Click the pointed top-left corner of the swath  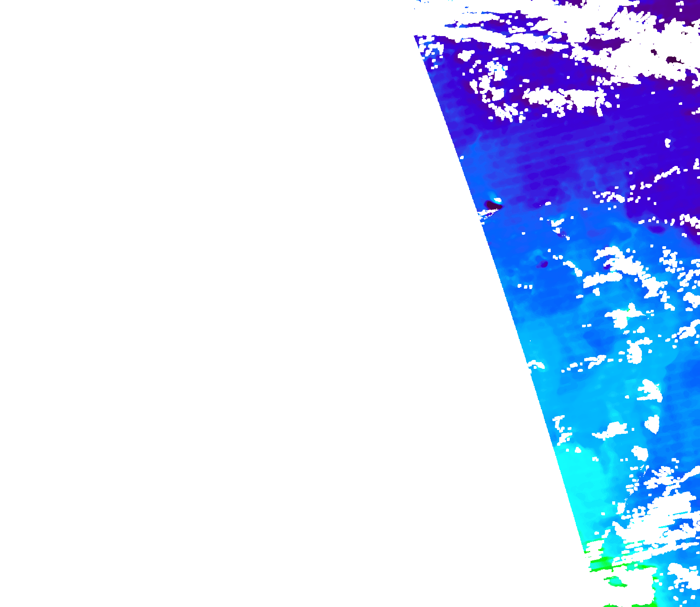pyautogui.click(x=415, y=37)
